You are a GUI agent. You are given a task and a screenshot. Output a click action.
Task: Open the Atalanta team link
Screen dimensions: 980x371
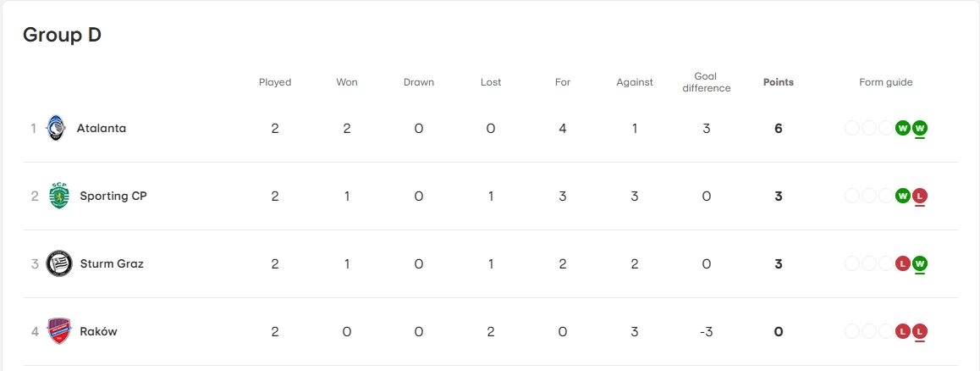click(101, 128)
